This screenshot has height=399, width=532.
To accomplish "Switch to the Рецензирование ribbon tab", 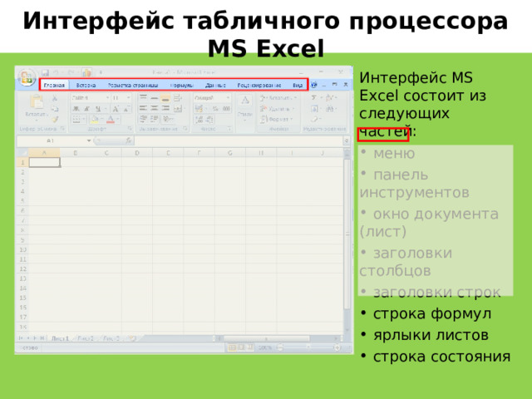I will point(259,85).
